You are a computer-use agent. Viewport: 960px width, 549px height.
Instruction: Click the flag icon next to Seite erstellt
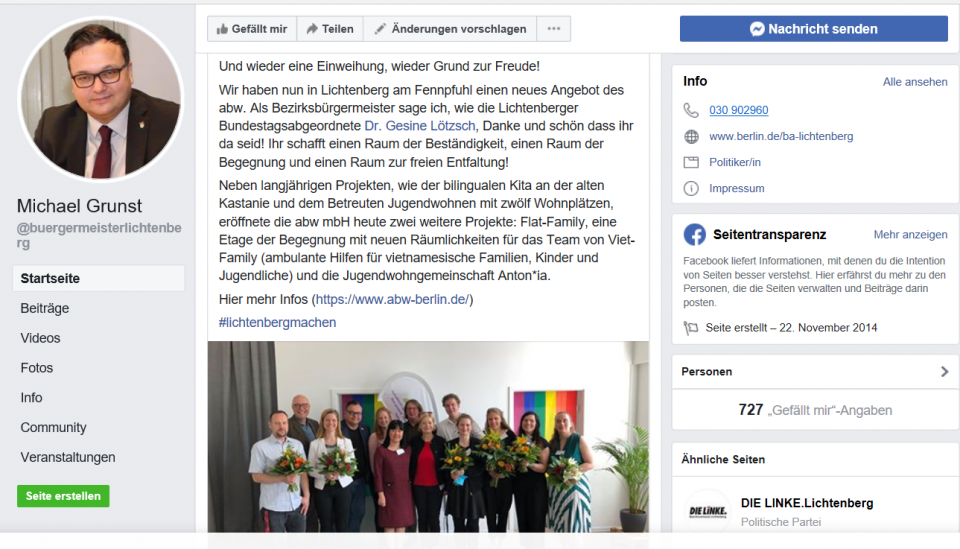[691, 328]
